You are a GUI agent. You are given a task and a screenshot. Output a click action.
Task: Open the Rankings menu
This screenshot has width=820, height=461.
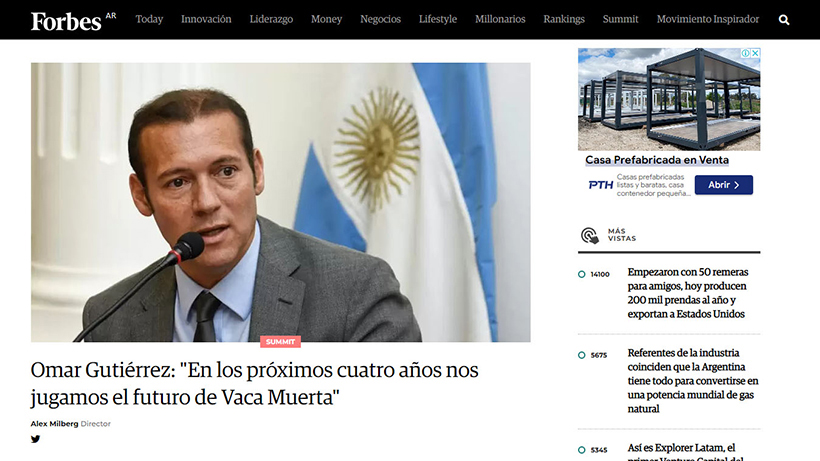[564, 19]
